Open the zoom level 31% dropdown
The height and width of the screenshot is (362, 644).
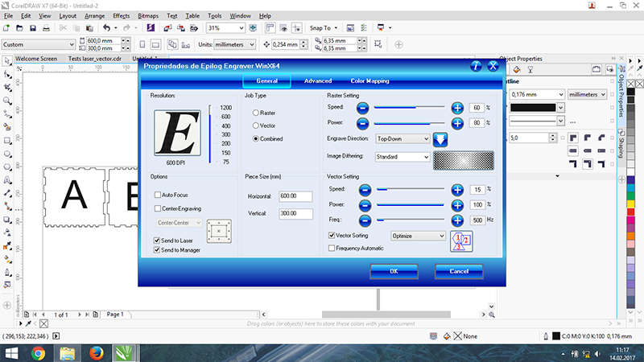(x=241, y=28)
